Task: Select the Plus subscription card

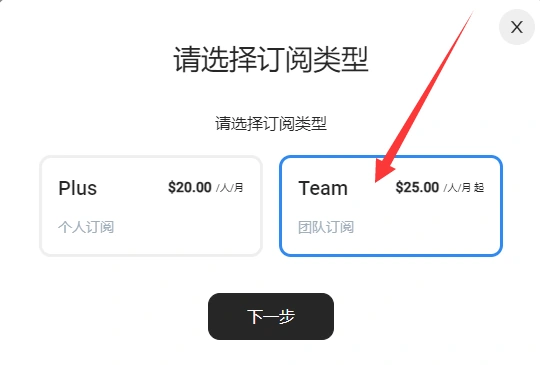Action: pos(151,206)
